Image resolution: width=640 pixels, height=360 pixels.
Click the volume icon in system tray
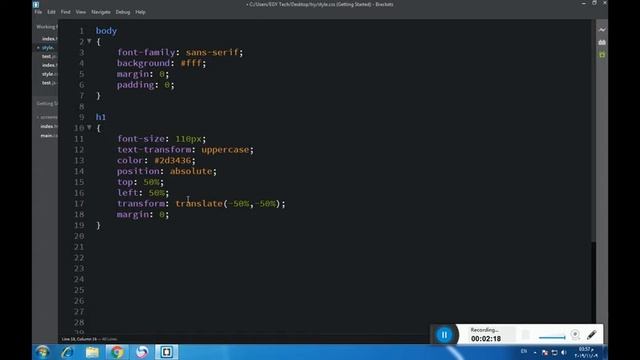(x=564, y=352)
